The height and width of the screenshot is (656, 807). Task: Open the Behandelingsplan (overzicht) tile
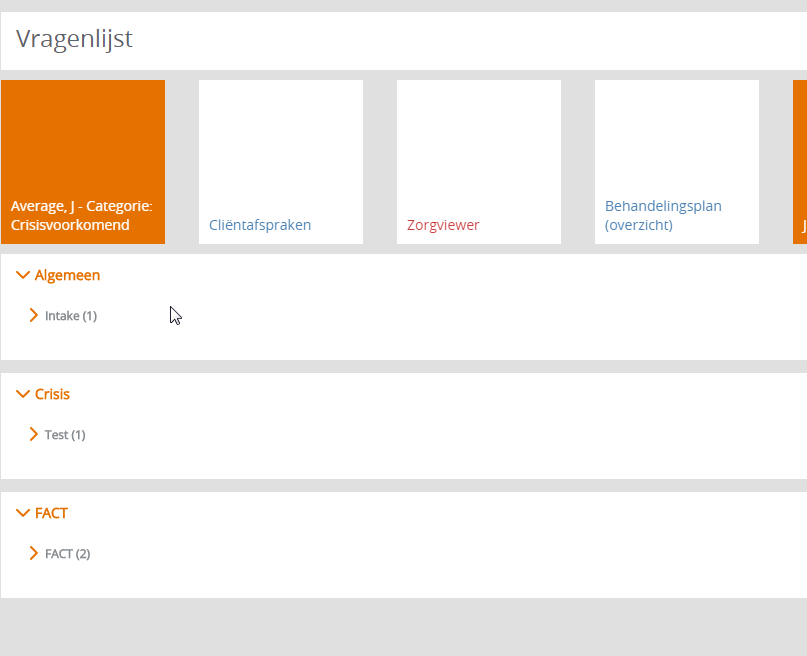click(677, 162)
